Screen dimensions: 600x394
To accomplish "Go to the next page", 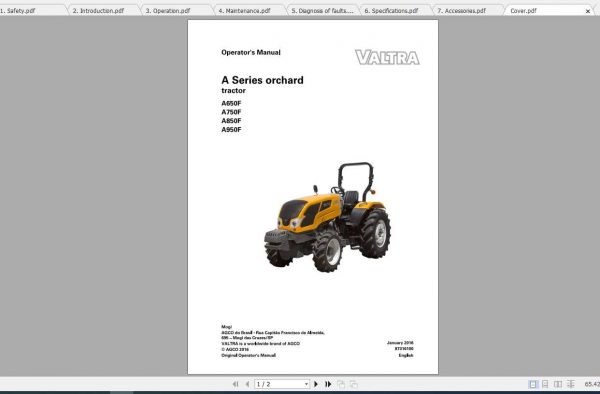I will pos(316,384).
